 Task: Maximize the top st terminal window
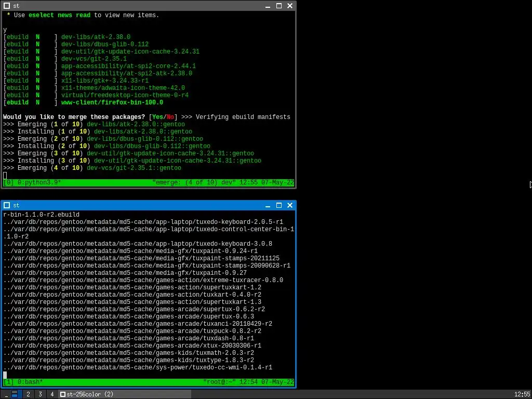click(279, 6)
